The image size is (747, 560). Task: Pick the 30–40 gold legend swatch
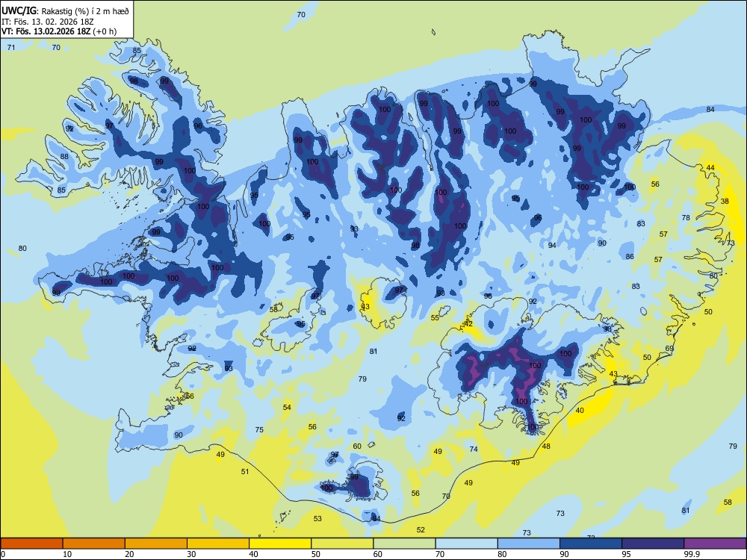coord(218,544)
